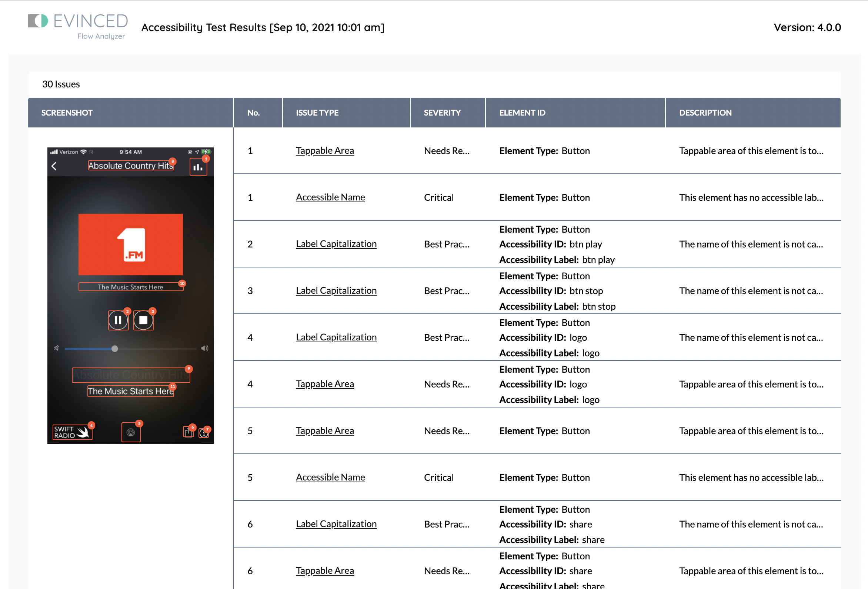Open Label Capitalization link for btn play
Screen dimensions: 868x589
tap(336, 244)
